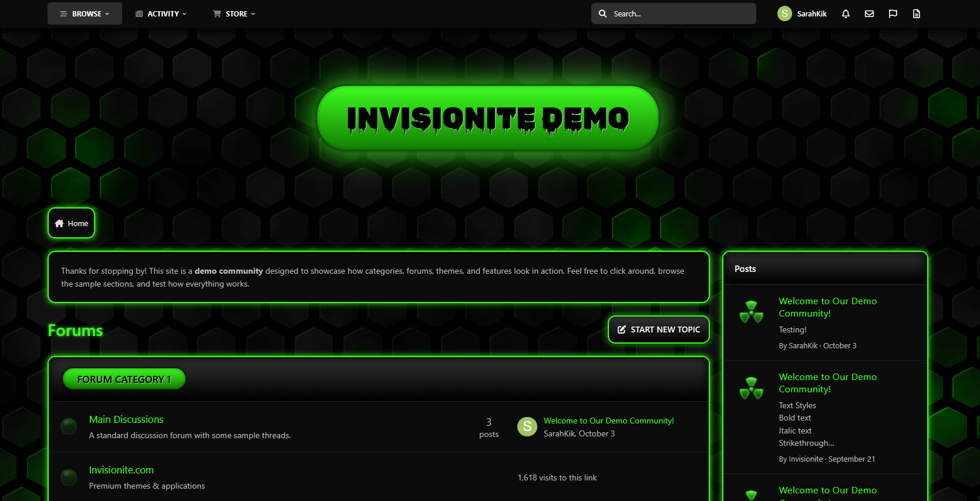Click radioactive avatar next to Text Styles post
This screenshot has height=501, width=980.
pos(751,388)
